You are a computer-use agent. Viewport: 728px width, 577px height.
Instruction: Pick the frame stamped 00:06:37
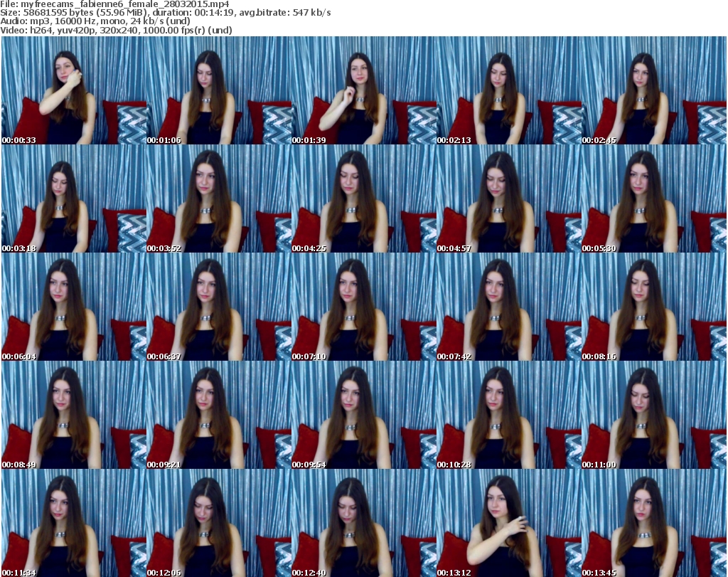219,307
